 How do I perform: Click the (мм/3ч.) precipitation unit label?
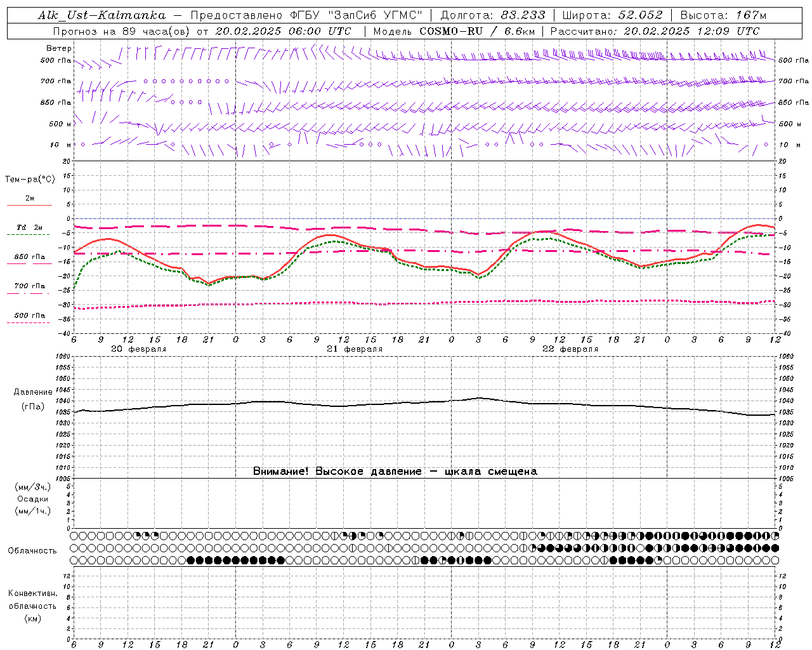[x=33, y=487]
